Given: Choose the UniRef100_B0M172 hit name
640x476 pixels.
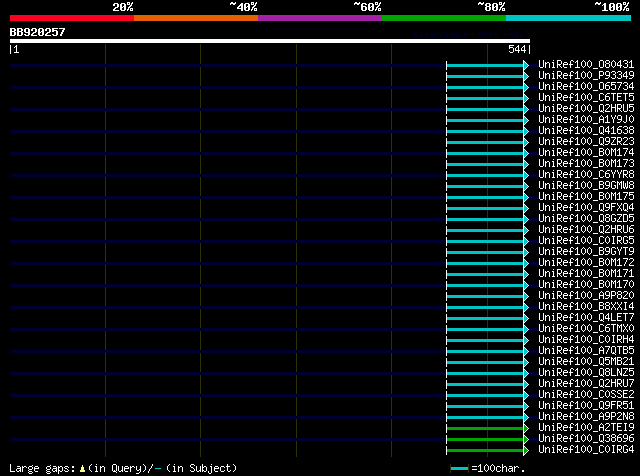Looking at the screenshot, I should pyautogui.click(x=586, y=263).
